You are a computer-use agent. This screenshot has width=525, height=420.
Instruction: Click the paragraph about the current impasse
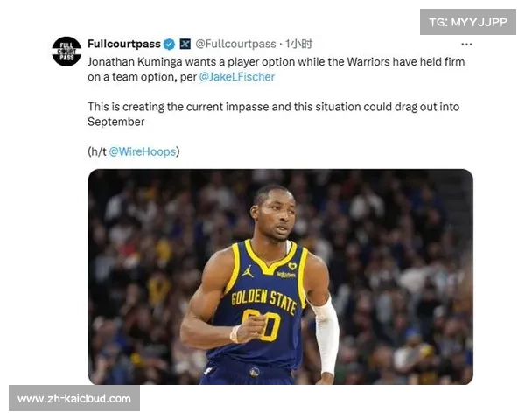[274, 115]
